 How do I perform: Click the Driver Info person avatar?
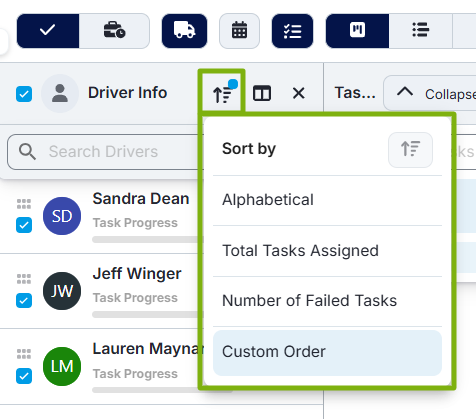[x=60, y=93]
